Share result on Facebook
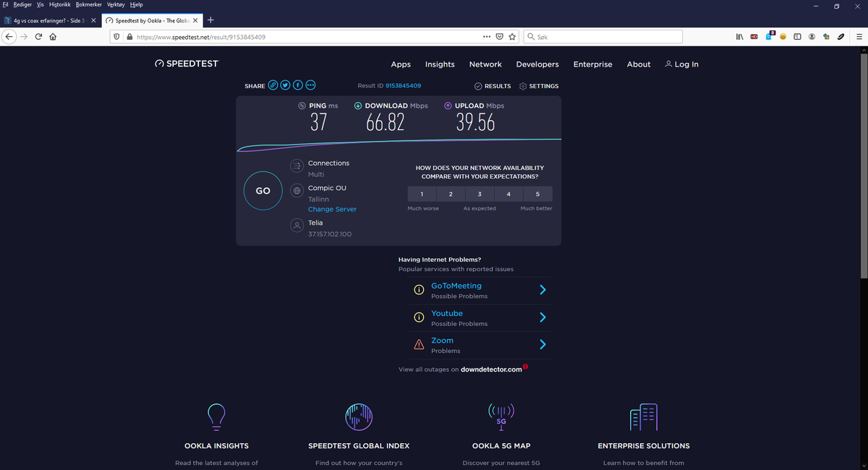 coord(298,85)
